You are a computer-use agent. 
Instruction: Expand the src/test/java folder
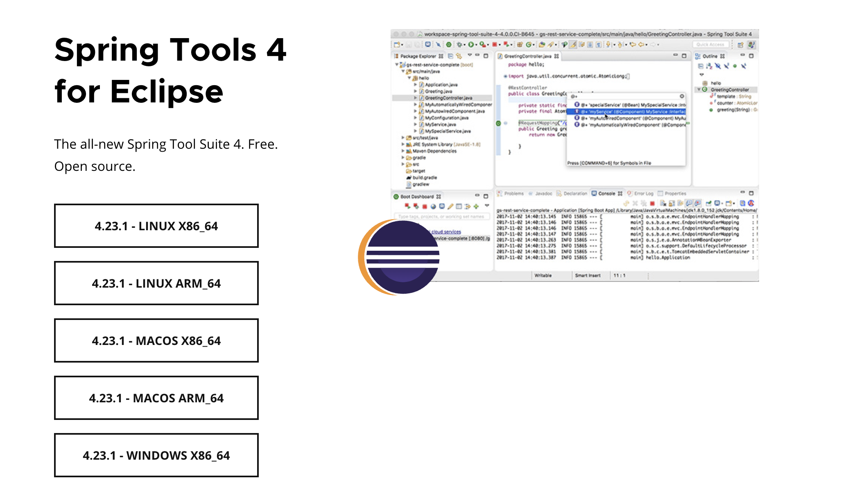(x=403, y=138)
